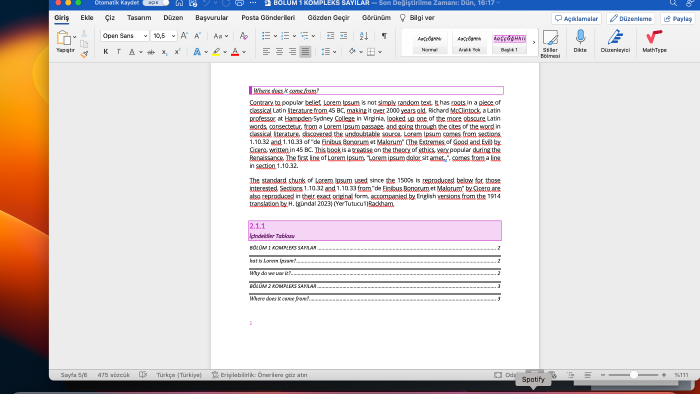
Task: Select the Format Painter brush icon
Action: coord(84,54)
